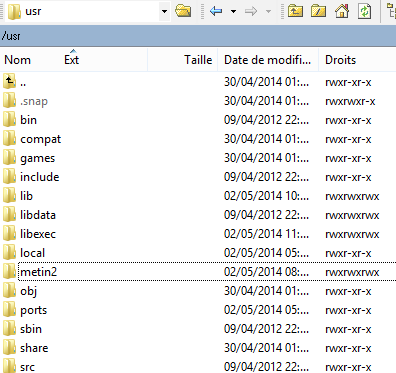396x373 pixels.
Task: Refresh the directory listing
Action: (x=365, y=11)
